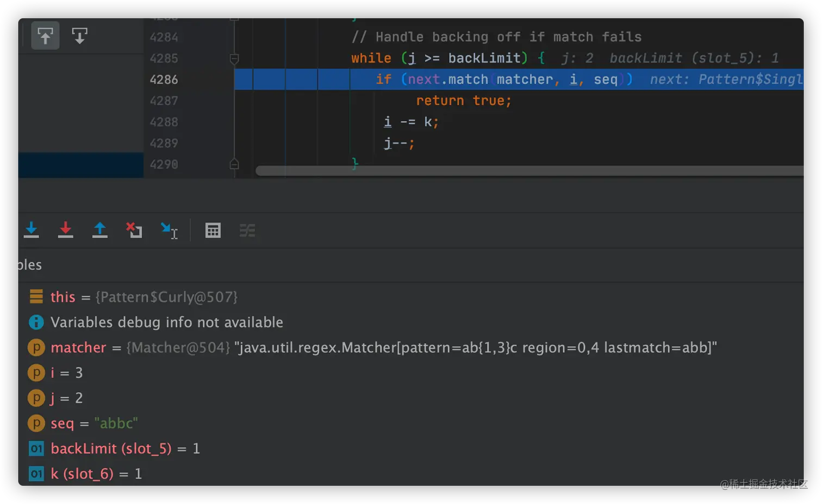822x504 pixels.
Task: Click the 'return true;' statement
Action: pyautogui.click(x=464, y=101)
